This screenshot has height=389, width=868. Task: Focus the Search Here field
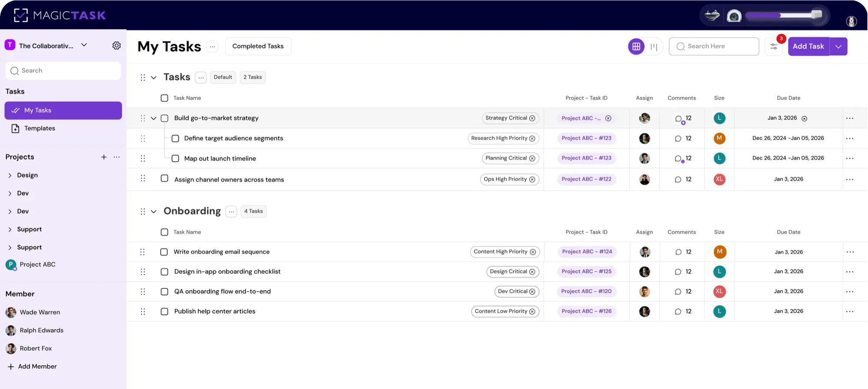point(714,46)
